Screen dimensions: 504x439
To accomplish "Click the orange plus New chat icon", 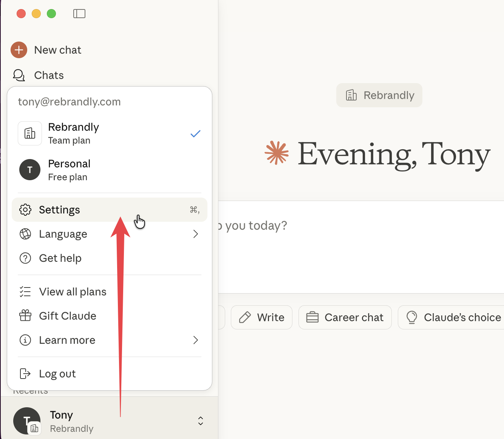I will click(19, 50).
